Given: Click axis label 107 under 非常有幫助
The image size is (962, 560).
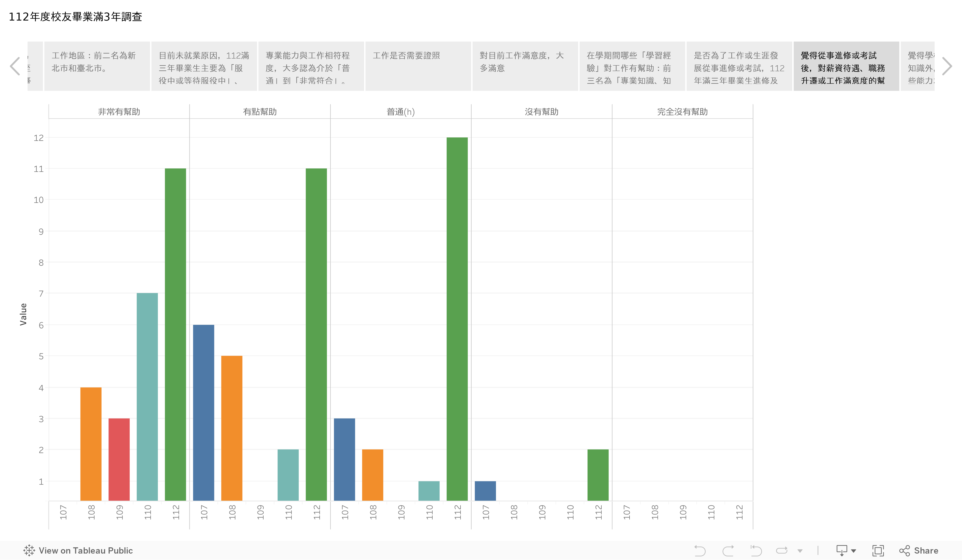Looking at the screenshot, I should pos(63,512).
